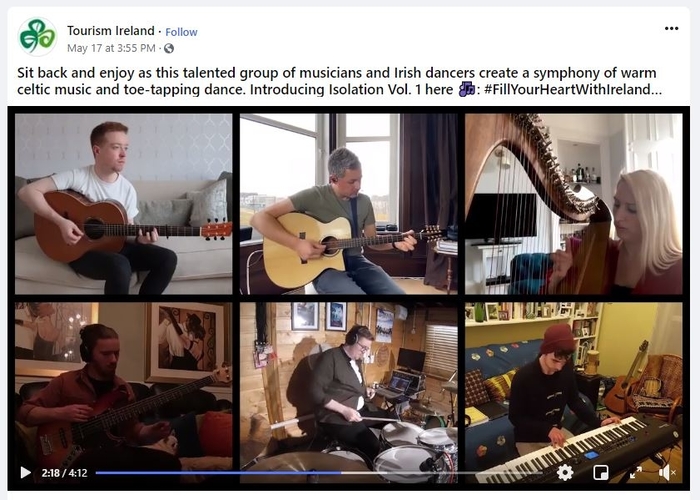Screen dimensions: 700x500
Task: Unmute the video volume speaker icon
Action: 667,472
